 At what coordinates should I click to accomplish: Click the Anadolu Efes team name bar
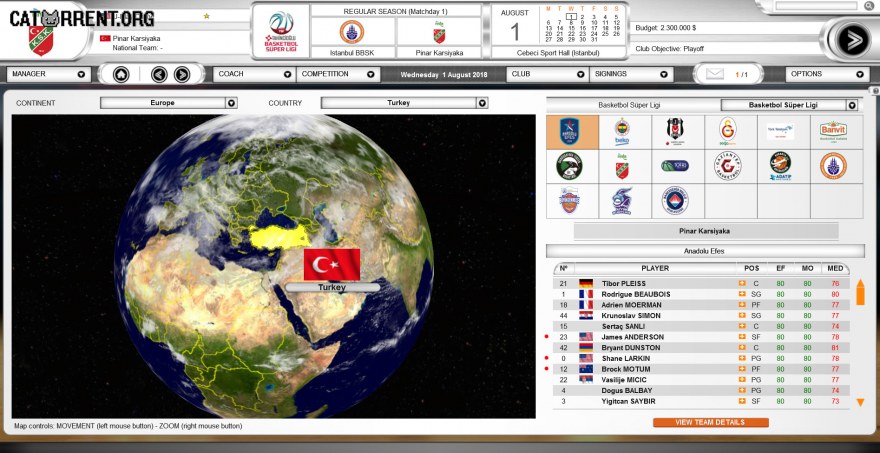point(705,251)
